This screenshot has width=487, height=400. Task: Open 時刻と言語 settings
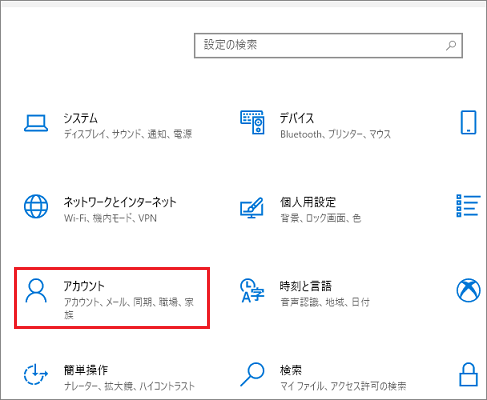(306, 286)
